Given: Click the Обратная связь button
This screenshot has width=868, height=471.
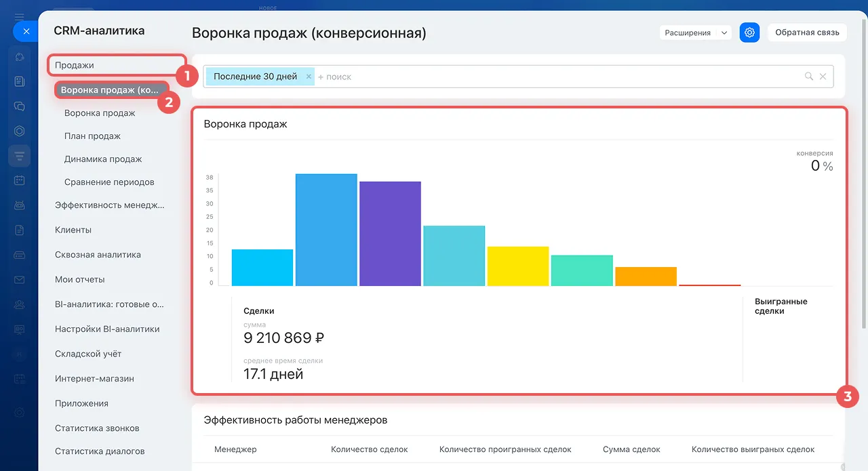Looking at the screenshot, I should click(x=807, y=32).
